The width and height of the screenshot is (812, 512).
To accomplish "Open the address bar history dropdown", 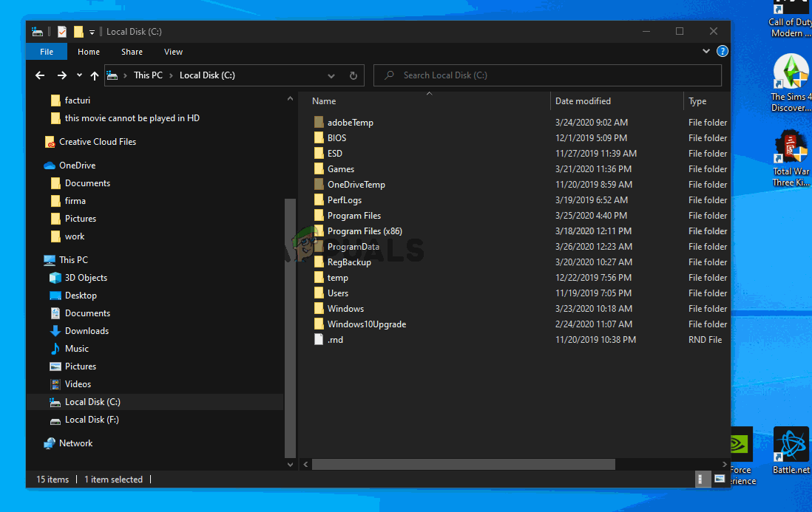I will [x=331, y=75].
